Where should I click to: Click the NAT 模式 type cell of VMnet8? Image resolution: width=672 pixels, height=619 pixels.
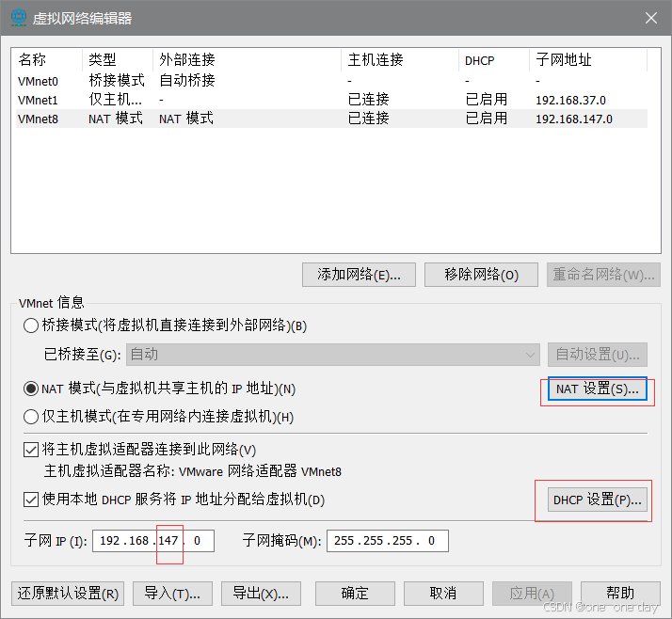click(x=116, y=119)
